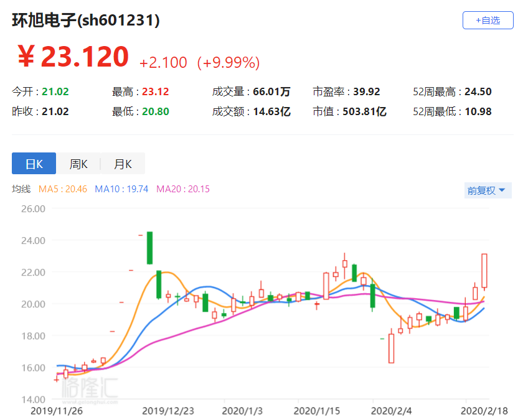Click the 均线 label
523x420 pixels.
tap(21, 189)
